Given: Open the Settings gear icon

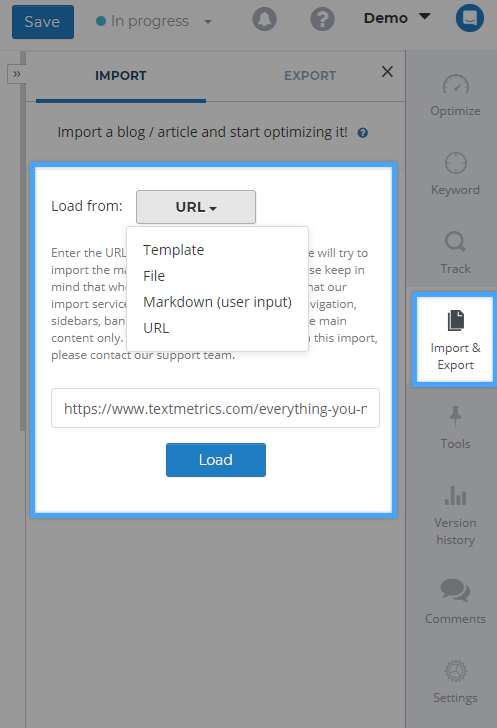Looking at the screenshot, I should tap(456, 671).
